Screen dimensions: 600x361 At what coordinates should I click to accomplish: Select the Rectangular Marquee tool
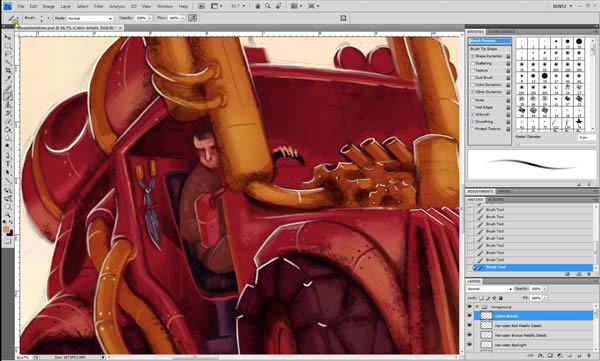(x=8, y=46)
